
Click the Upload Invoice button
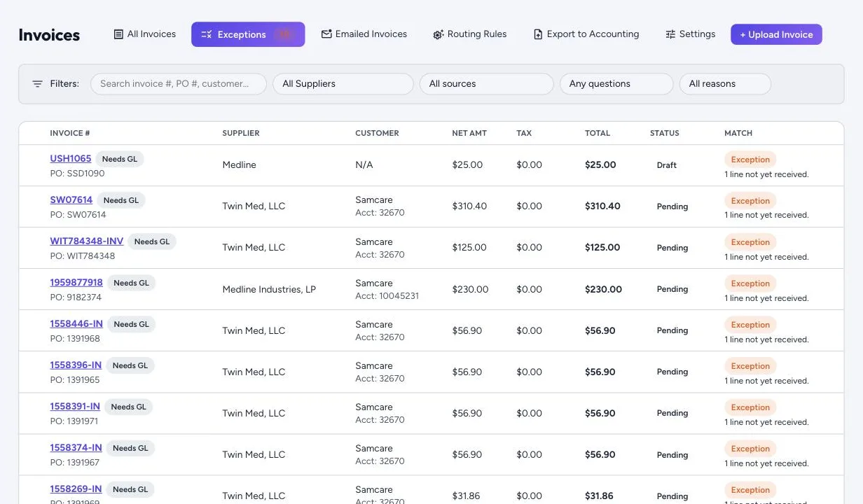(x=776, y=34)
